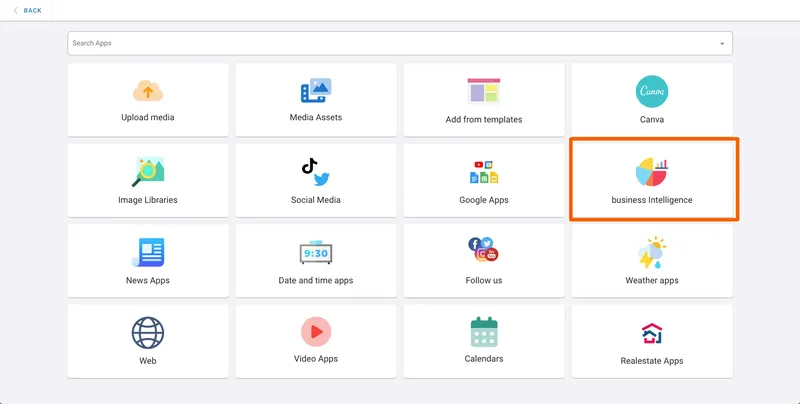This screenshot has height=404, width=800.
Task: Select the Google Apps icon
Action: tap(484, 172)
